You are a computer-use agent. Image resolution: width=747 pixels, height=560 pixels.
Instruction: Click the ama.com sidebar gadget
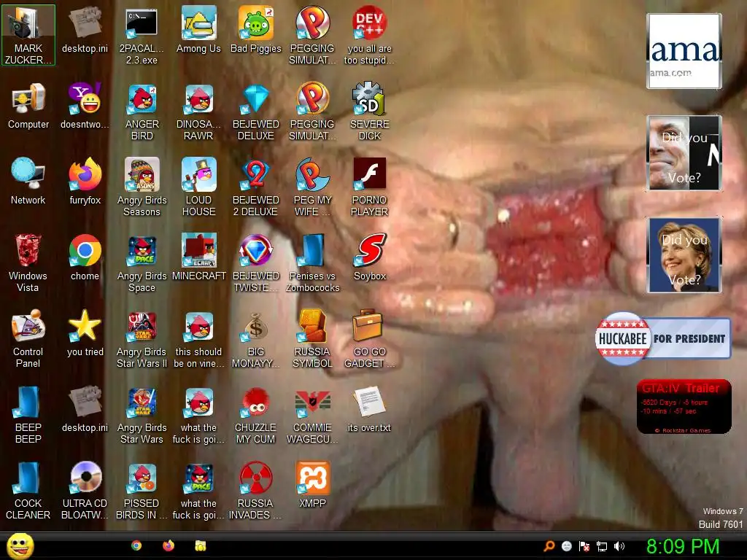[684, 51]
